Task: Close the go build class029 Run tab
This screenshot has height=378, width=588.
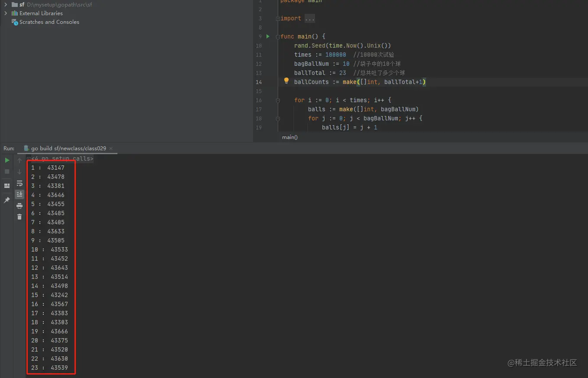Action: [x=111, y=149]
